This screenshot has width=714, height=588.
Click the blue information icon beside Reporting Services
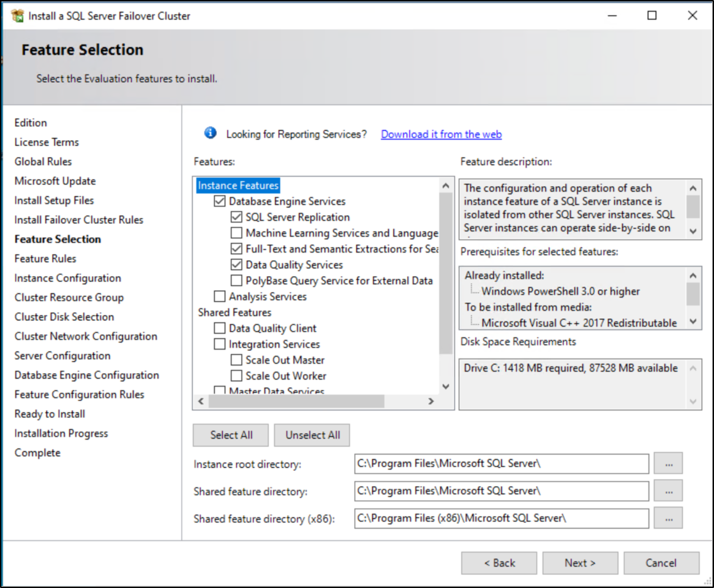210,133
